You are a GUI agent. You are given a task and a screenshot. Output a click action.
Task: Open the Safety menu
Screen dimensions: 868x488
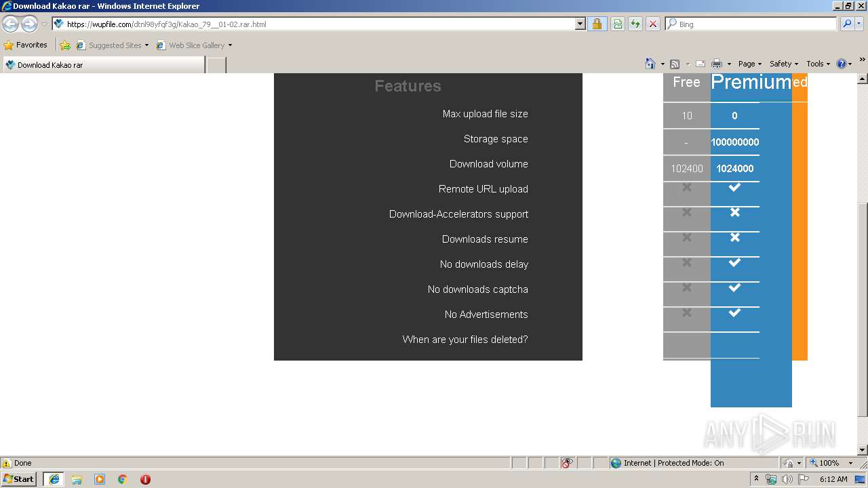(784, 64)
